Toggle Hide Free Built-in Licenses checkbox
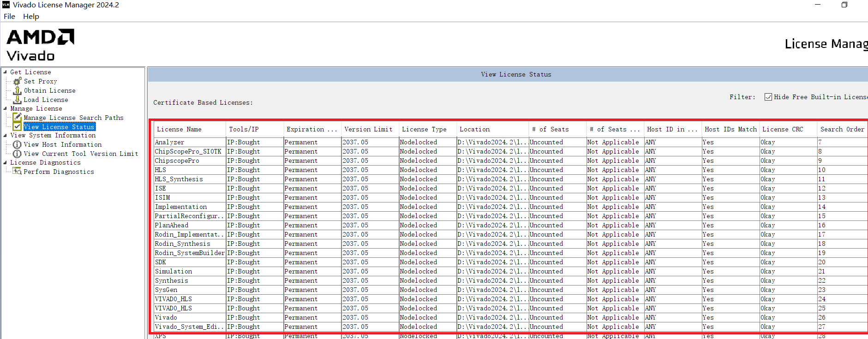This screenshot has height=339, width=868. point(768,97)
